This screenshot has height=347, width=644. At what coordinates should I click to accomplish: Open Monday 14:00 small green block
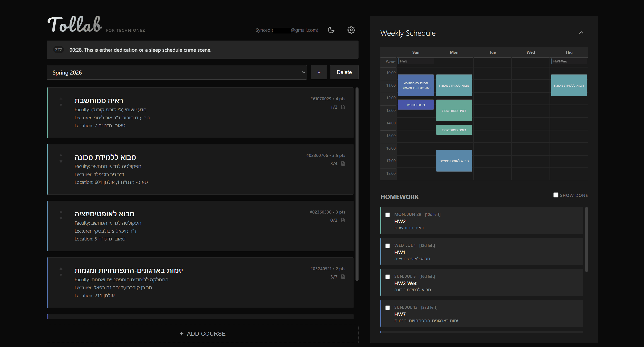point(454,130)
